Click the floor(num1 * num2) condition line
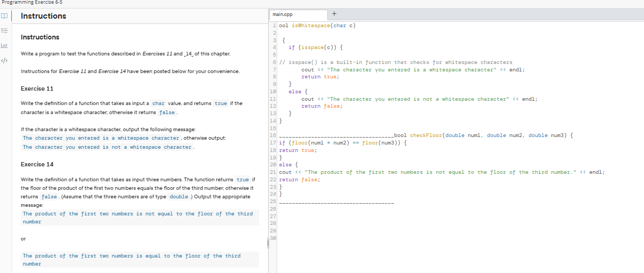The image size is (644, 273). click(x=343, y=143)
